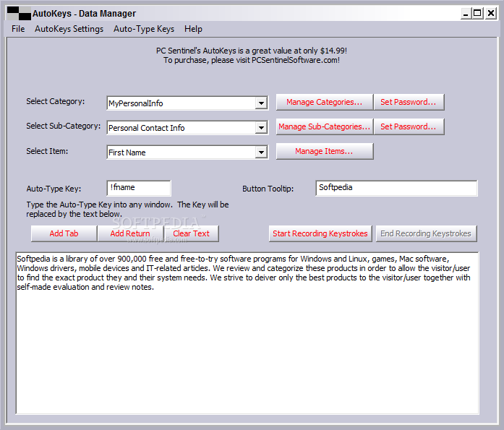This screenshot has height=430, width=504.
Task: Click the 'Select Category:' label
Action: [55, 101]
